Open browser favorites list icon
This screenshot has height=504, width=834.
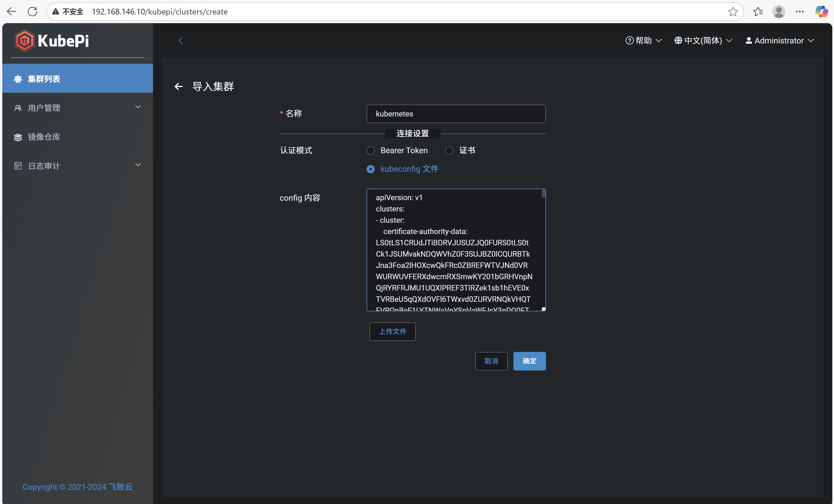758,12
